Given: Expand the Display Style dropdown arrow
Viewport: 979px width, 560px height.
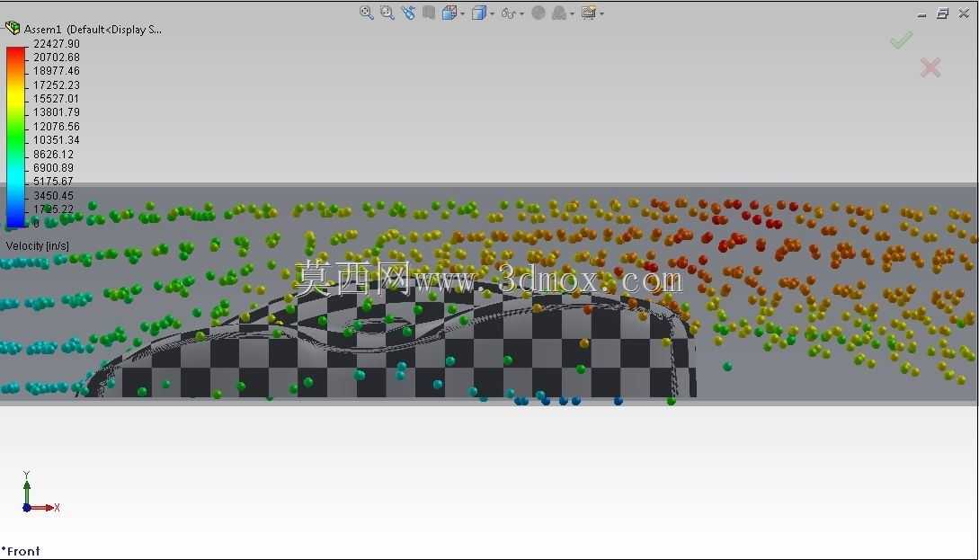Looking at the screenshot, I should tap(493, 13).
